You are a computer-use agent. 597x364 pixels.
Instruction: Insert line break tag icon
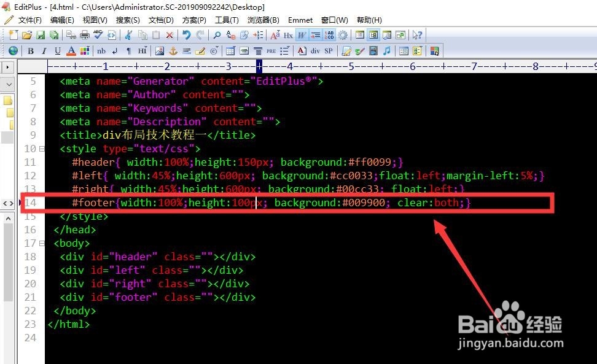click(x=115, y=50)
